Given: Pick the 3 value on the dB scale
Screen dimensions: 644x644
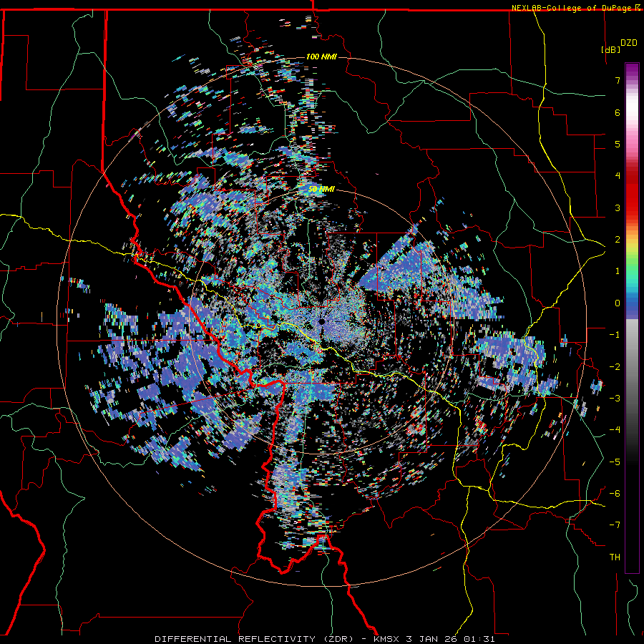Looking at the screenshot, I should (618, 208).
